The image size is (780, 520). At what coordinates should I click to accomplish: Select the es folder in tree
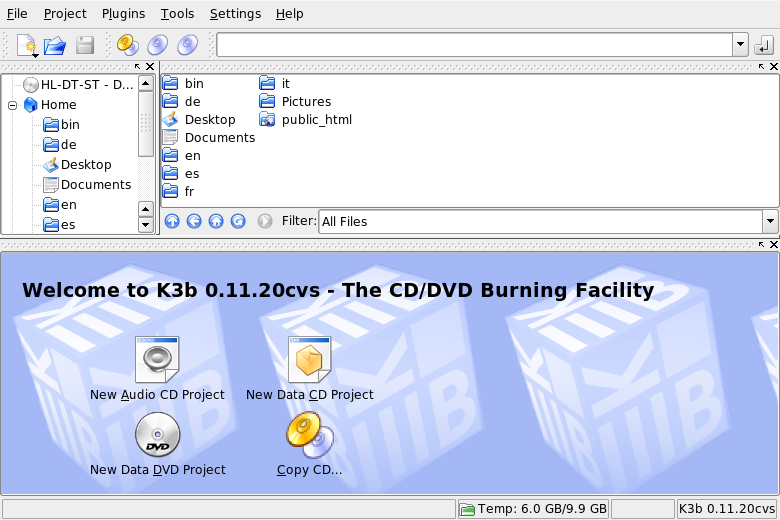pos(59,224)
